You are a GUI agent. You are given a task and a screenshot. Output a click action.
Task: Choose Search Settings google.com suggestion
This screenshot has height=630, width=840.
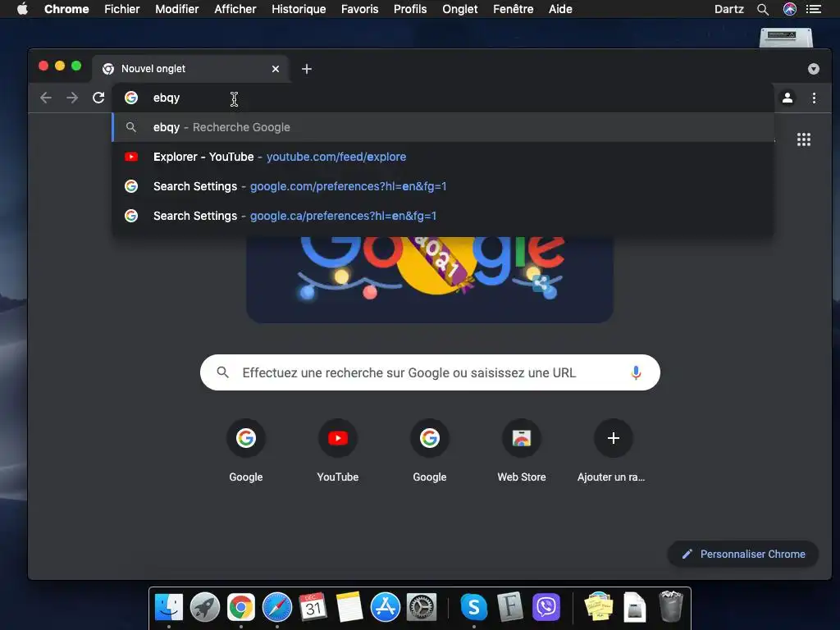pos(442,186)
